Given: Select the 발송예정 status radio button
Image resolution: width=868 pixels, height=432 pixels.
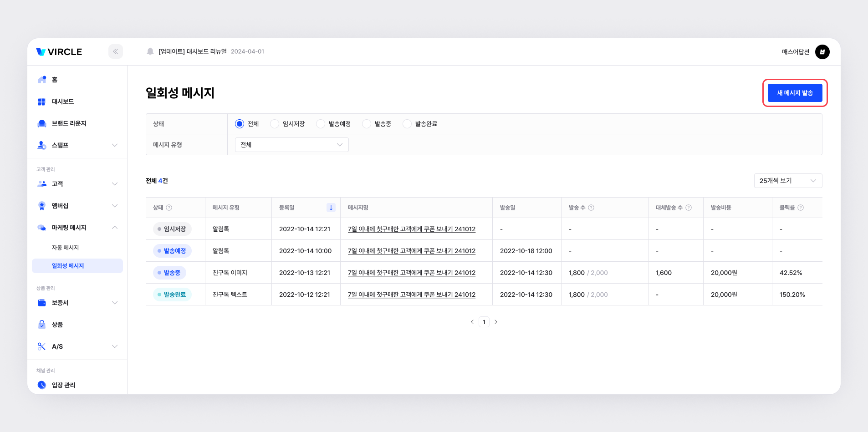Looking at the screenshot, I should point(321,124).
